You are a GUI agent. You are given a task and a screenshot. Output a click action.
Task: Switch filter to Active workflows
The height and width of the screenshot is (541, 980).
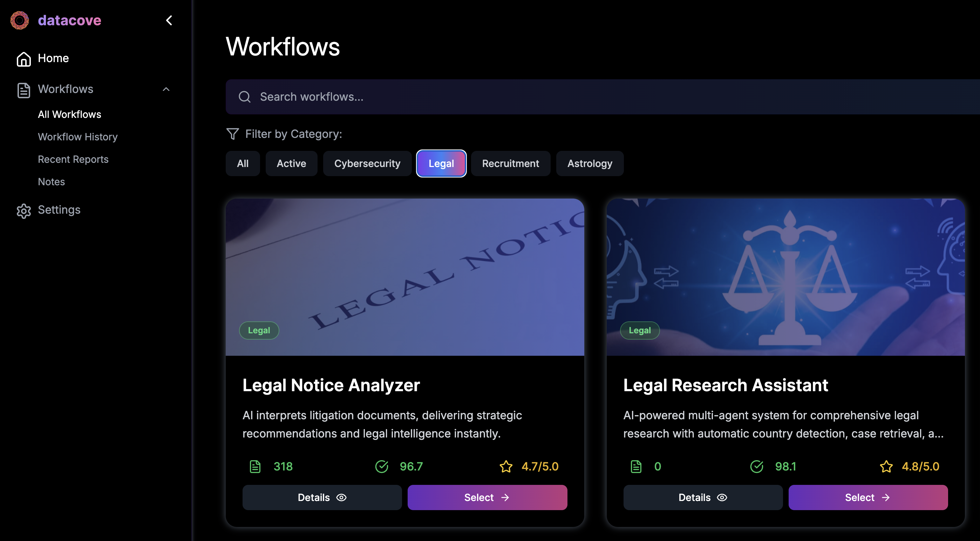(x=291, y=164)
